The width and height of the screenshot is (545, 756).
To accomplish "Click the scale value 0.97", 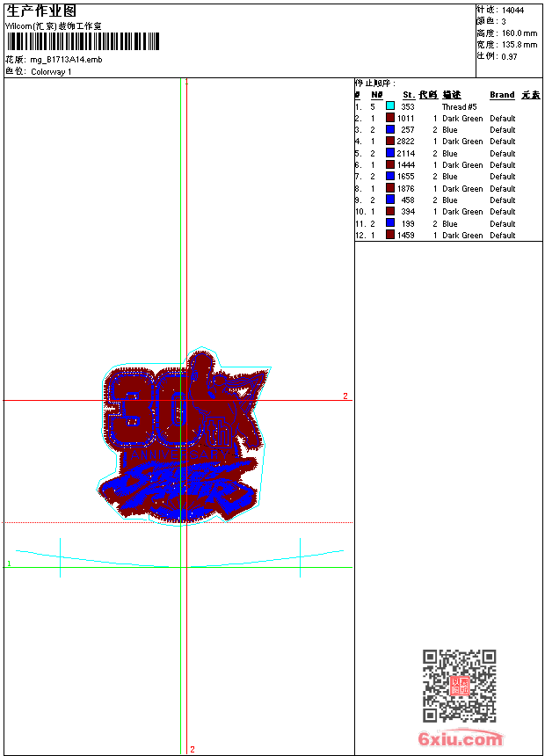I will [509, 57].
